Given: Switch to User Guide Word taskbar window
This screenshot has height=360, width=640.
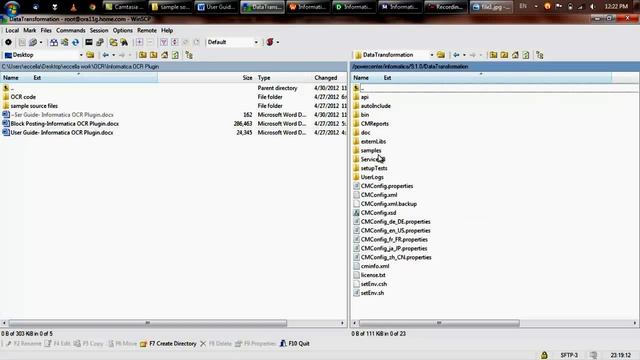Looking at the screenshot, I should (216, 7).
